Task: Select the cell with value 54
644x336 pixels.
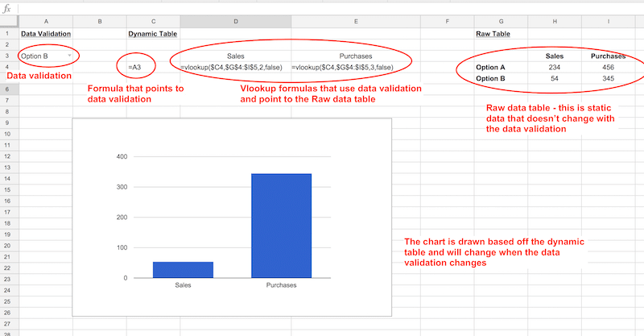Action: point(555,78)
